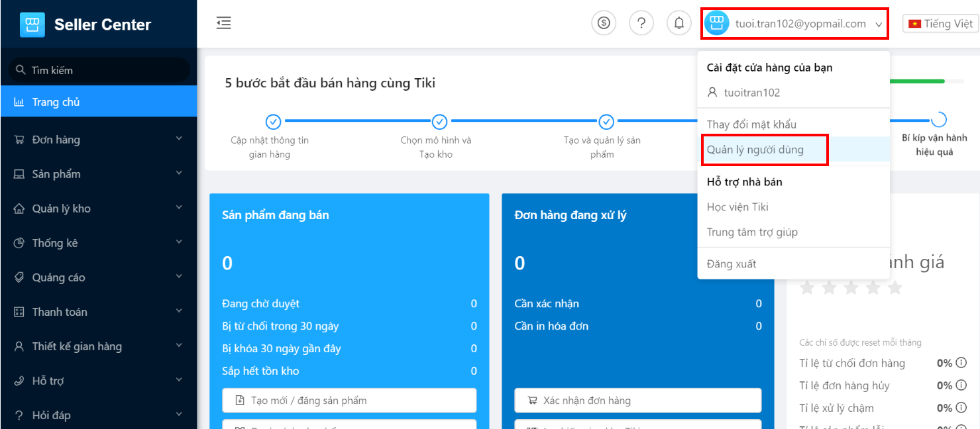
Task: Open the dollar coin icon in the header
Action: 604,23
